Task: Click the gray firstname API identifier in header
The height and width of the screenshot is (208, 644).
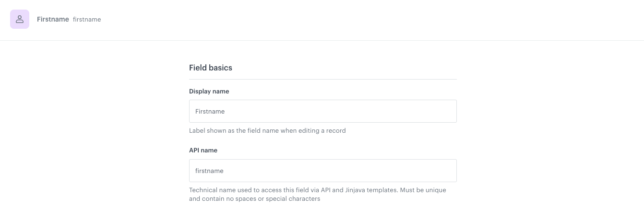Action: (x=87, y=20)
